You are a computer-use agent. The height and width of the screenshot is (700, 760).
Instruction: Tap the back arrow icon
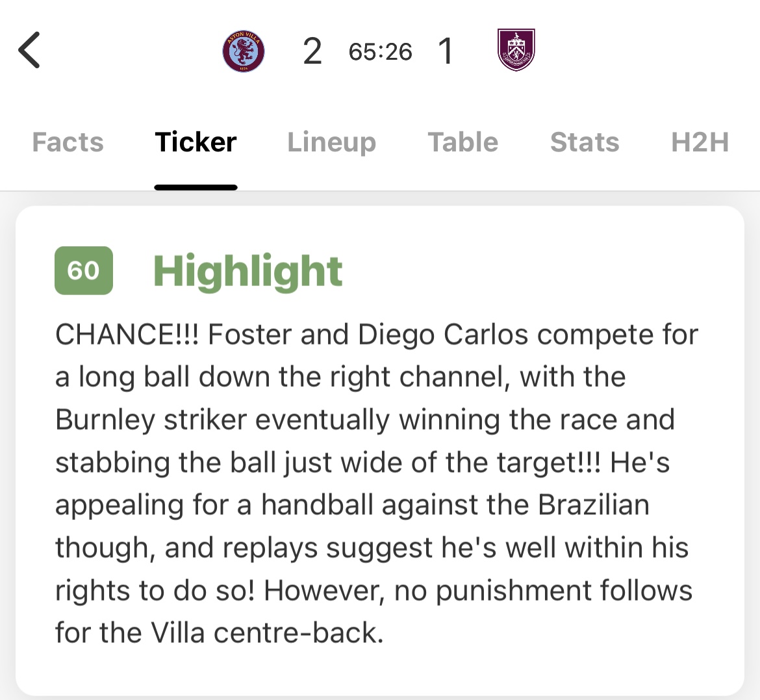(30, 50)
